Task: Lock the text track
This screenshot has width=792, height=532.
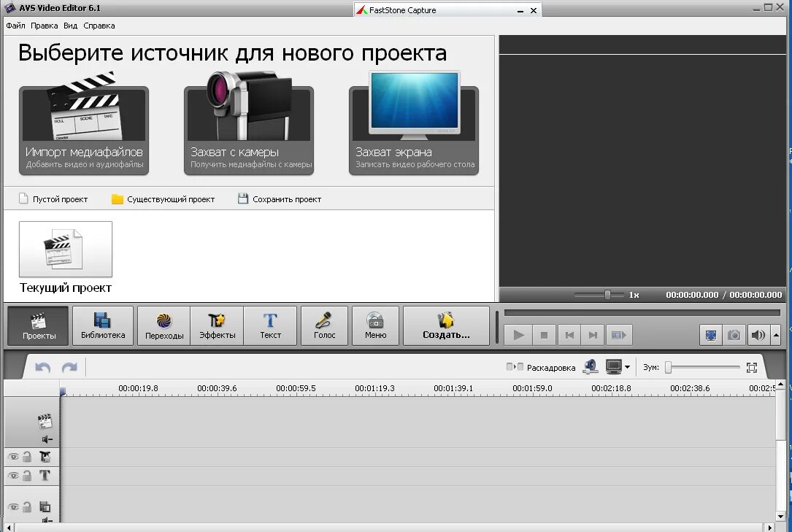Action: coord(27,476)
